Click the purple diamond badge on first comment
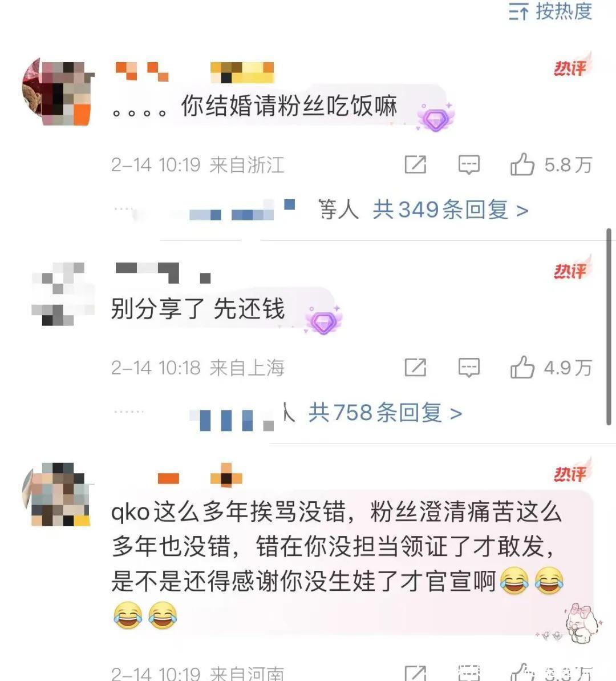The image size is (616, 681). 435,117
